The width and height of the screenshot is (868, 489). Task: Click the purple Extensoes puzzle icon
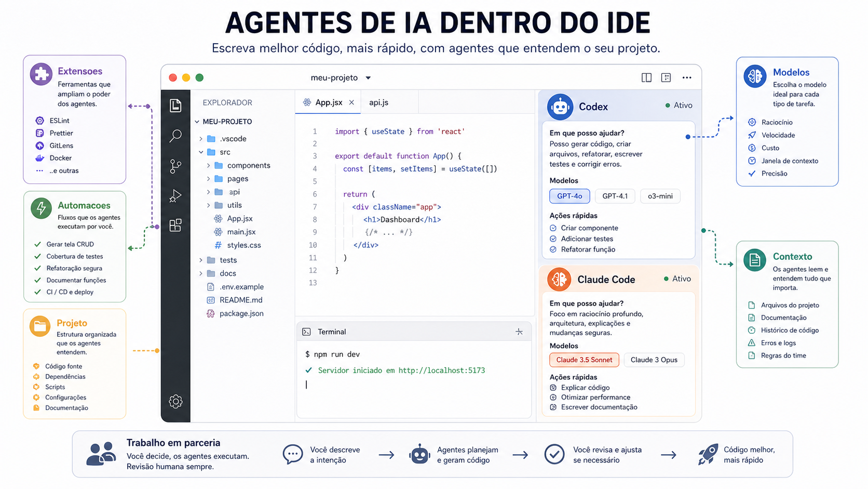(41, 74)
